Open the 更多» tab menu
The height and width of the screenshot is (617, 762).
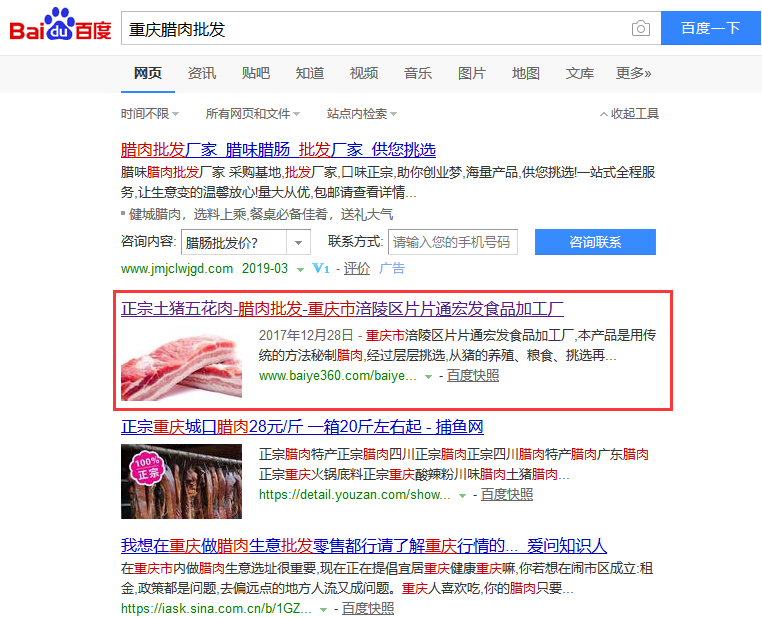click(633, 73)
